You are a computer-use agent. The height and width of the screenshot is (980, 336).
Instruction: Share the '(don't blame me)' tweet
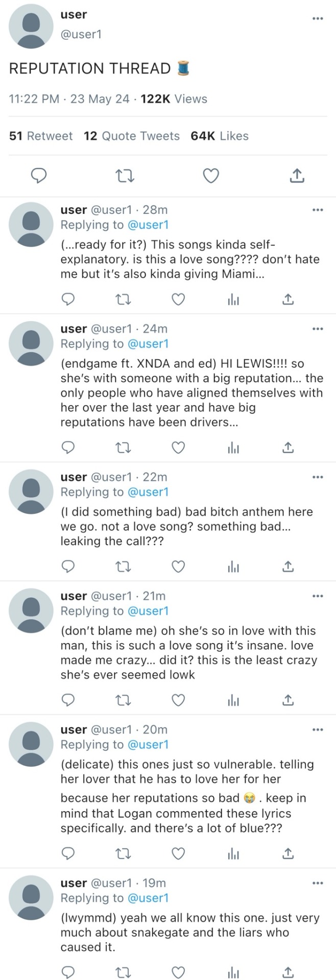288,700
